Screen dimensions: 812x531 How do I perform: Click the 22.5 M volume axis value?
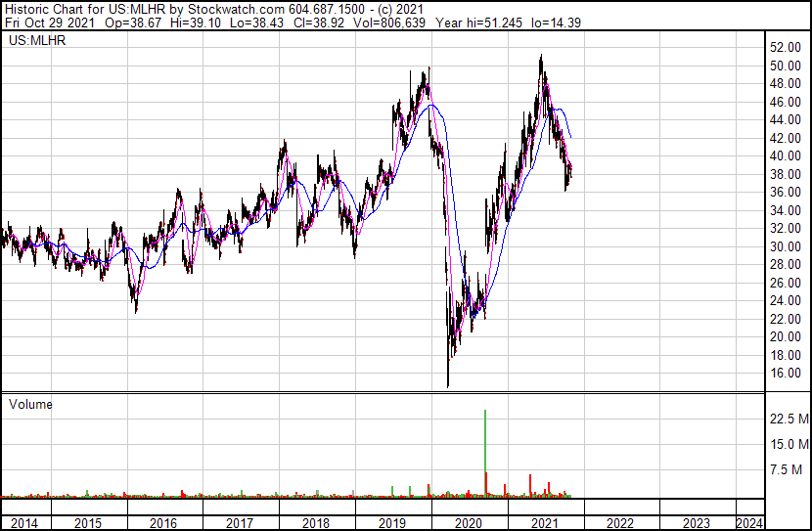coord(789,419)
